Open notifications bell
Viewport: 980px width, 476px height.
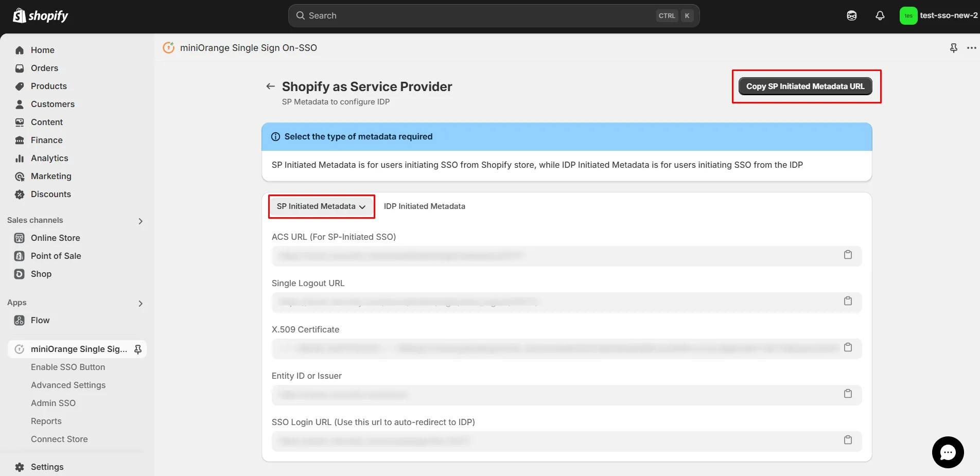880,15
